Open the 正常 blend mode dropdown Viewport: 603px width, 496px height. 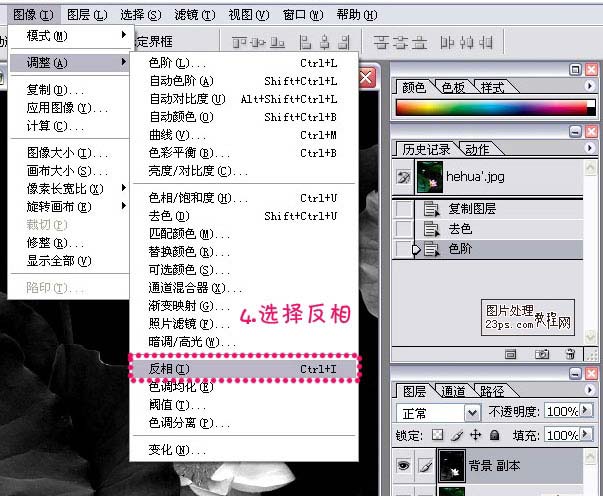473,413
